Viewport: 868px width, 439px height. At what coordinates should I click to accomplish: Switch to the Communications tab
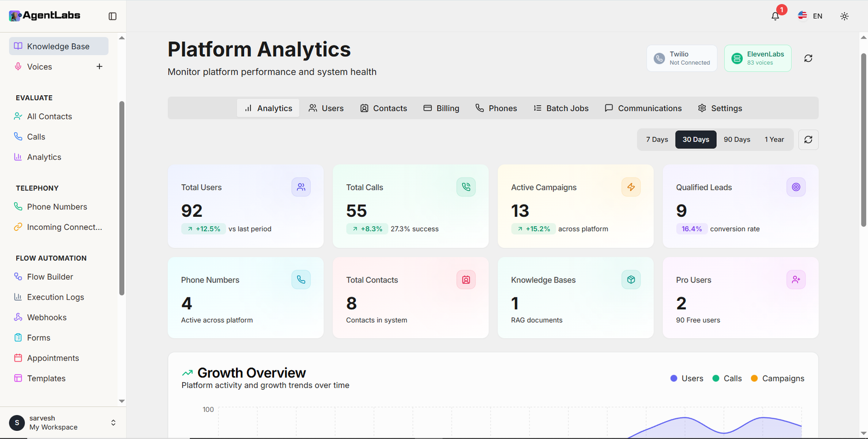pyautogui.click(x=643, y=108)
